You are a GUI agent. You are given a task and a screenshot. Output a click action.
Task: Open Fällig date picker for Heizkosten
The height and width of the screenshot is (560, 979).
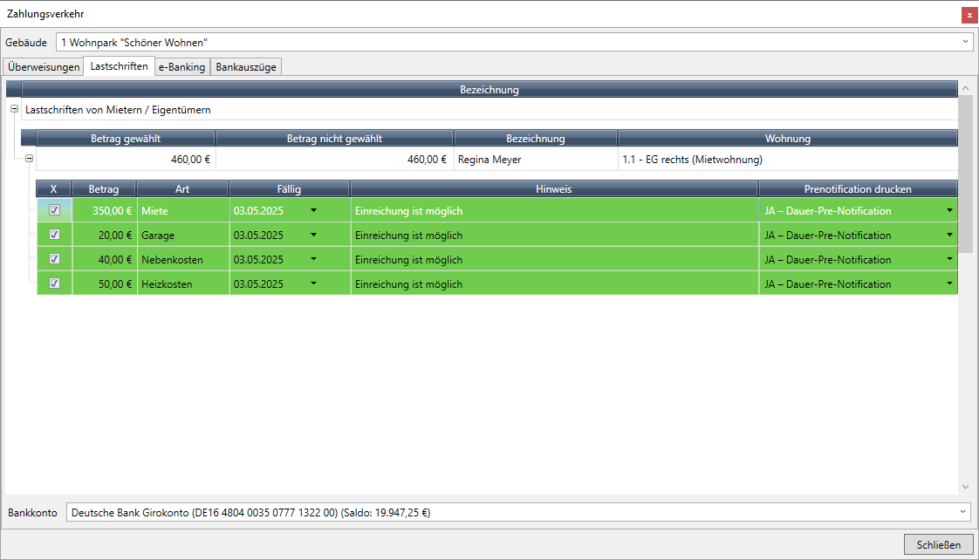coord(313,283)
